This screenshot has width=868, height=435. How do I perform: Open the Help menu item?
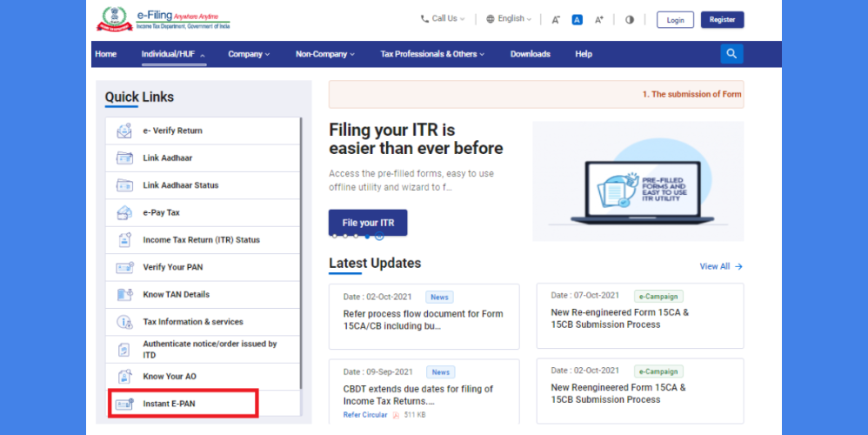(584, 54)
